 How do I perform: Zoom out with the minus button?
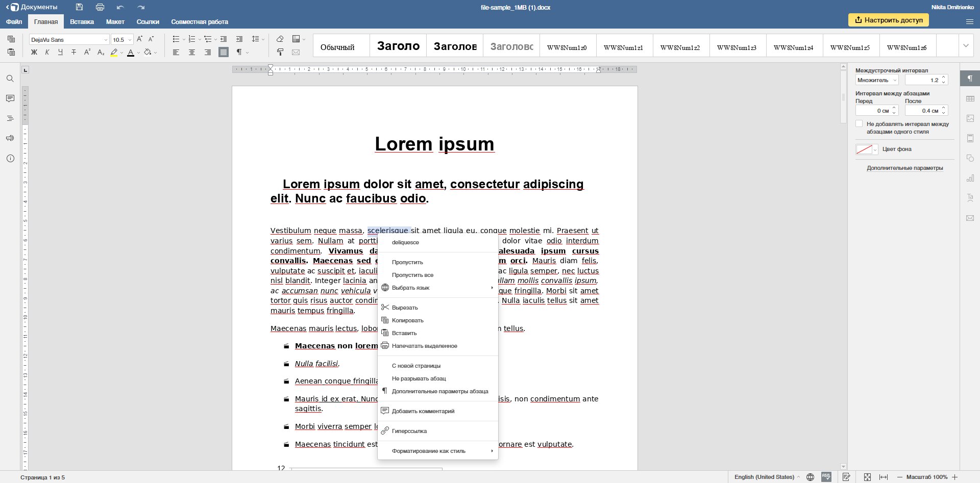pyautogui.click(x=899, y=477)
